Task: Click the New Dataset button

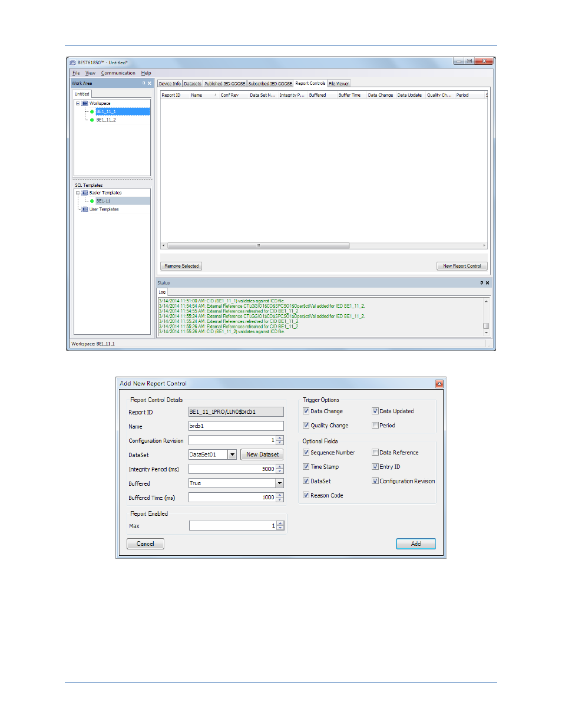Action: coord(262,454)
